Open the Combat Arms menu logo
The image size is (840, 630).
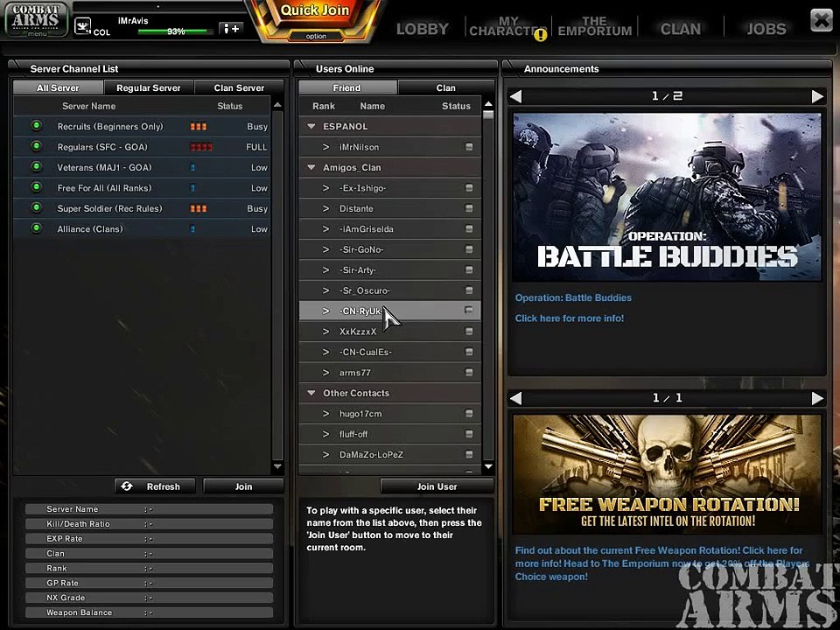click(x=35, y=19)
